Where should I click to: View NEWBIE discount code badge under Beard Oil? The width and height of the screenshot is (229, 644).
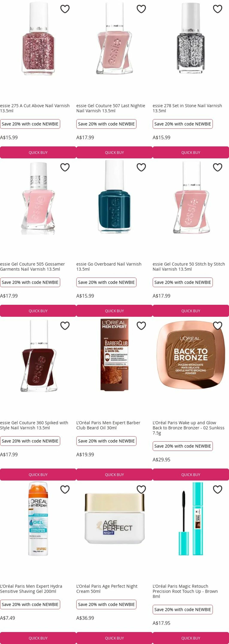pos(106,441)
